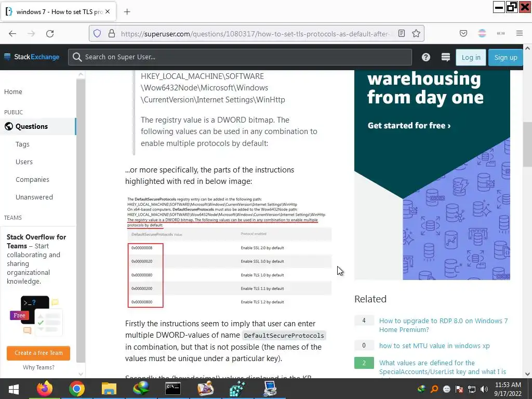This screenshot has width=532, height=399.
Task: Open Internet Download Manager taskbar icon
Action: coord(141,389)
